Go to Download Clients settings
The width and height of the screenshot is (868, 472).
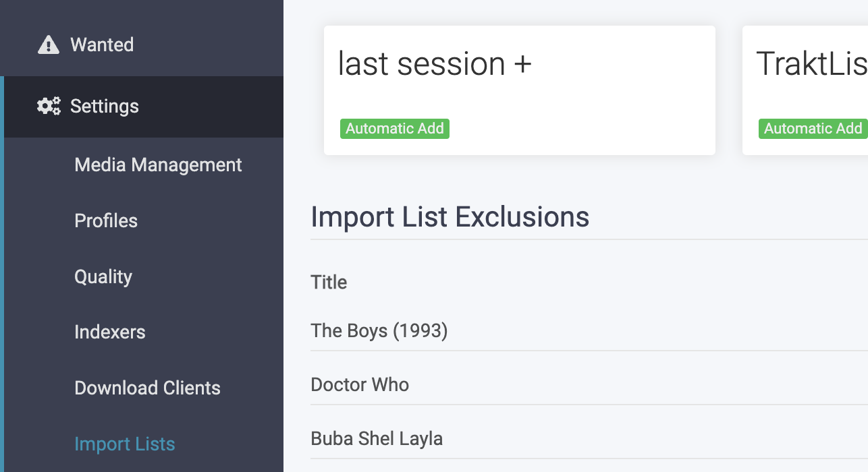147,388
